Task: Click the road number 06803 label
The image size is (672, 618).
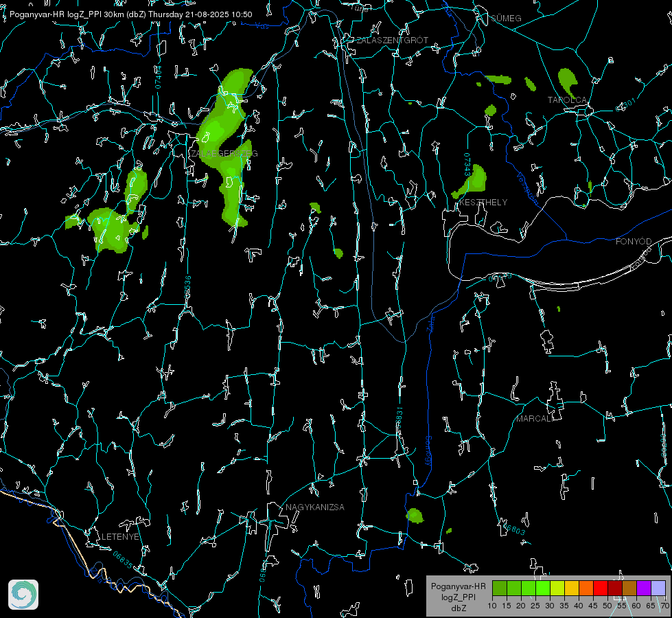Action: 514,529
